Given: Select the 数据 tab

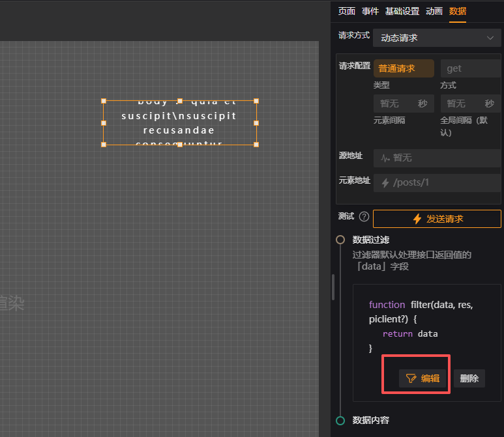Looking at the screenshot, I should pos(458,11).
